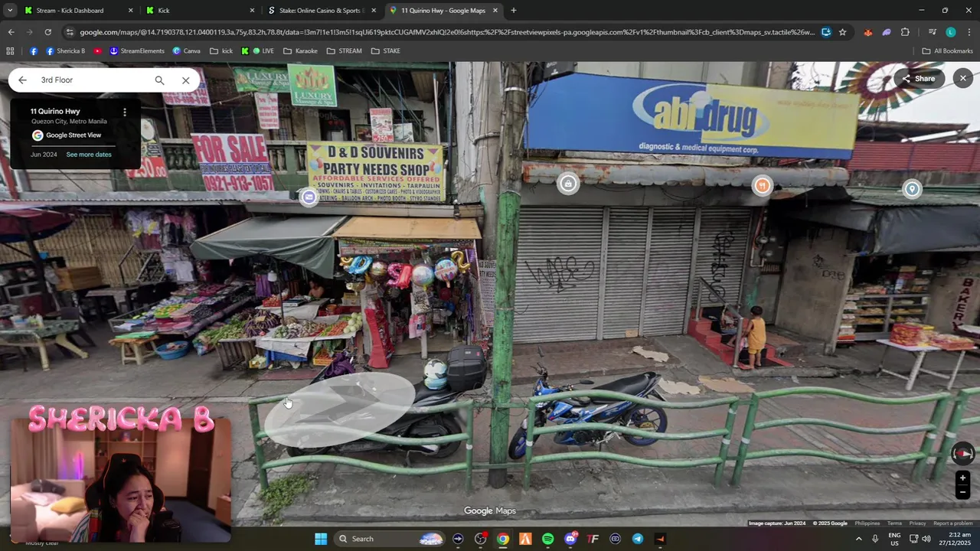The image size is (980, 551).
Task: Open Google Chrome taskbar icon
Action: (503, 539)
